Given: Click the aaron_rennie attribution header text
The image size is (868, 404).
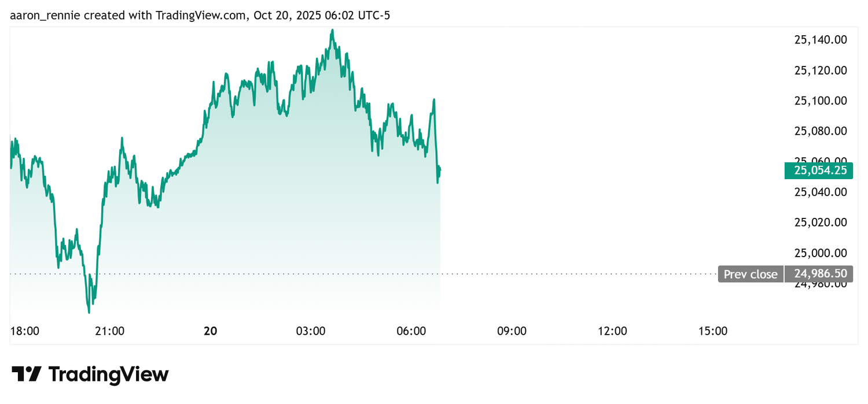Looking at the screenshot, I should click(x=200, y=16).
